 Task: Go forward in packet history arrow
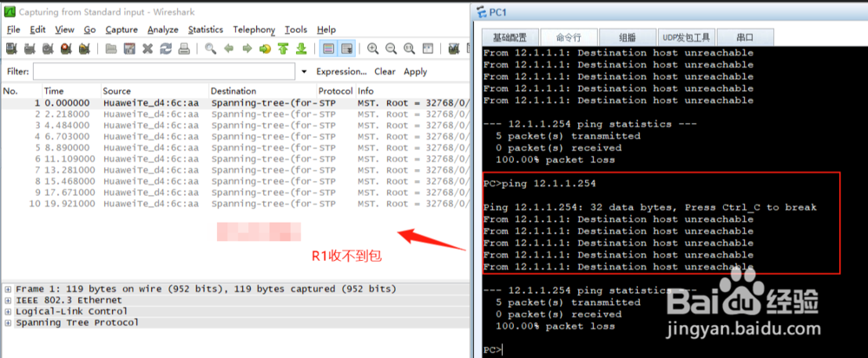tap(247, 49)
